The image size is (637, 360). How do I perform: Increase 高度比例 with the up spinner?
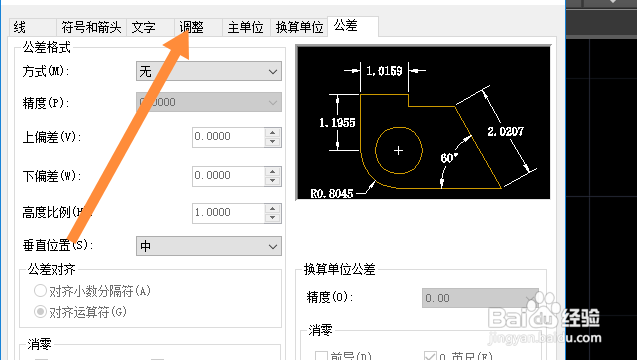click(273, 208)
